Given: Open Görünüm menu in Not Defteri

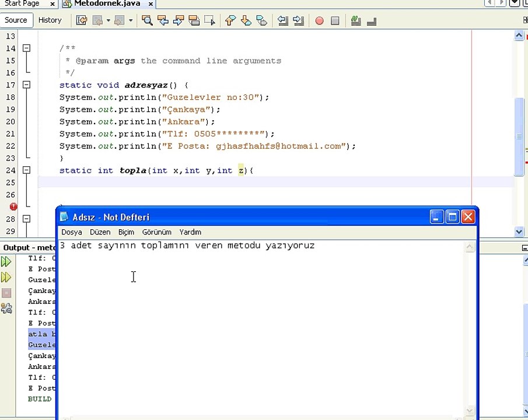Looking at the screenshot, I should click(156, 232).
